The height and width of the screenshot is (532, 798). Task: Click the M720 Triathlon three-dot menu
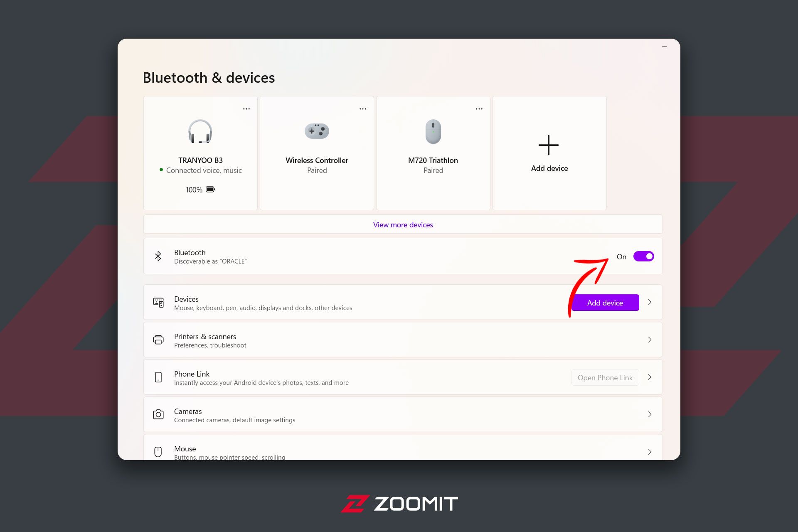coord(479,108)
